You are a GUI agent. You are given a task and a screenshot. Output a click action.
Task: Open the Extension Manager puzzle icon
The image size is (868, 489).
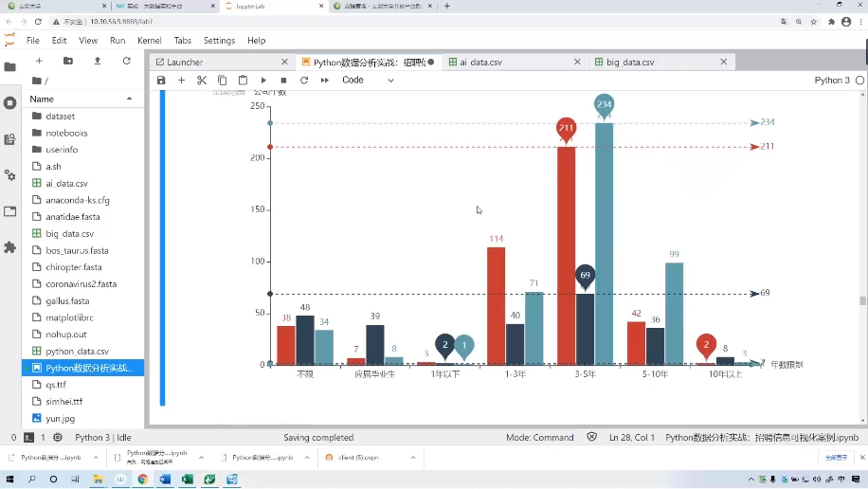(10, 246)
